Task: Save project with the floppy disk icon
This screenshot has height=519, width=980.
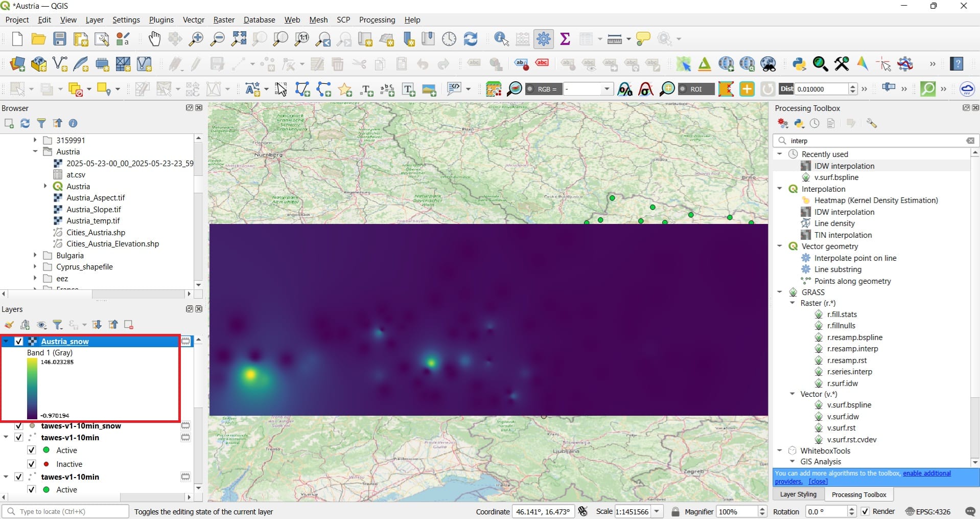Action: click(x=60, y=39)
